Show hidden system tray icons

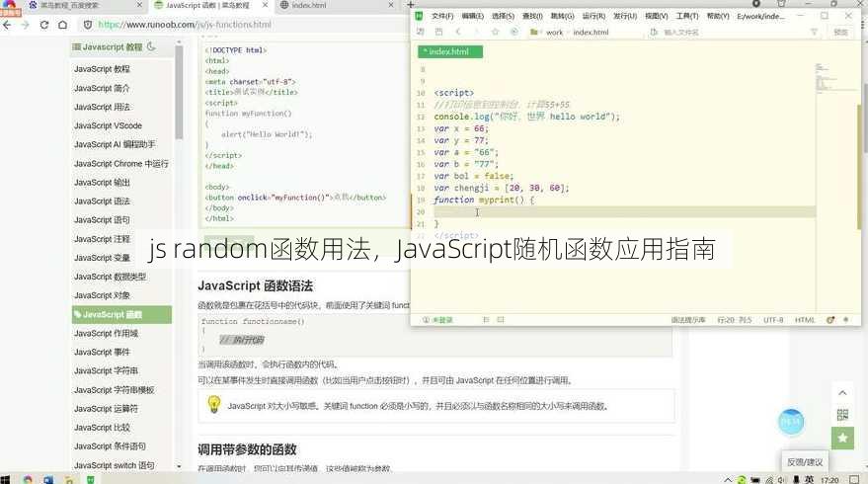pyautogui.click(x=728, y=480)
